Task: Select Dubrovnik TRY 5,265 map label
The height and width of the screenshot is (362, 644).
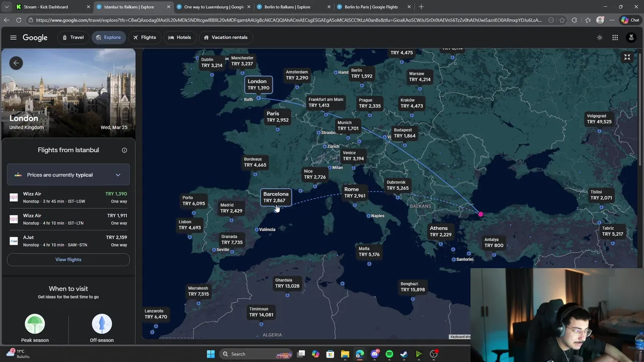Action: (x=397, y=185)
